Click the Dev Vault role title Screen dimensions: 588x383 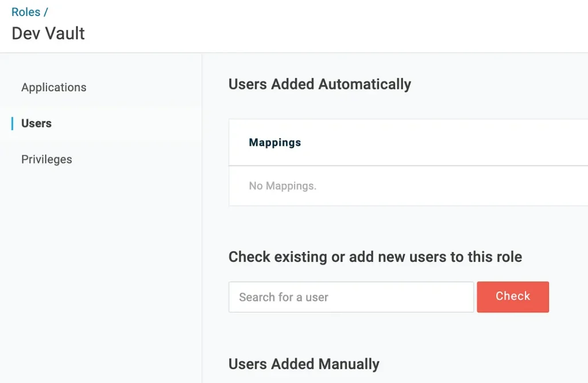click(x=48, y=33)
